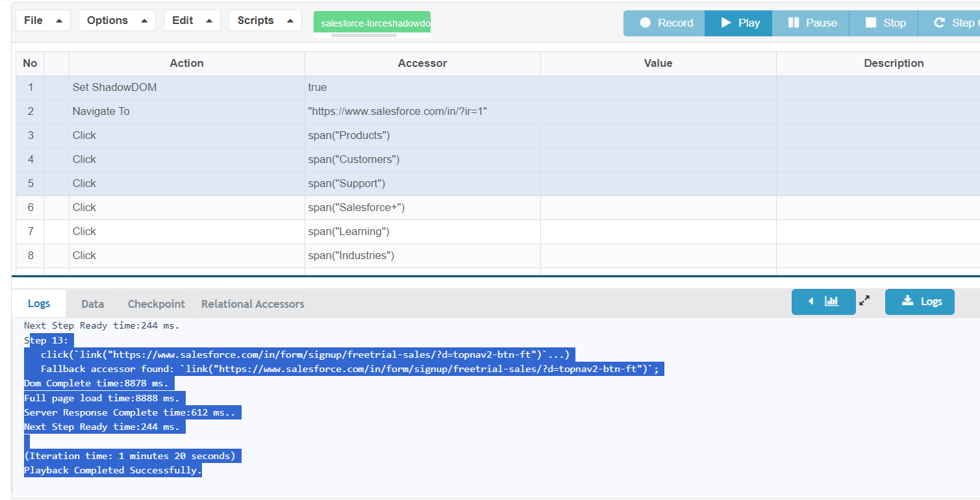Stop the script playback

click(884, 23)
